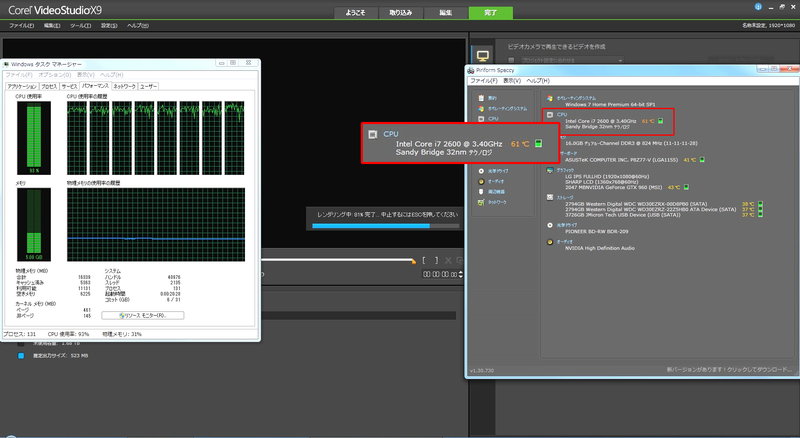Open ユーザー tab in Task Manager
The image size is (800, 438).
click(x=148, y=86)
